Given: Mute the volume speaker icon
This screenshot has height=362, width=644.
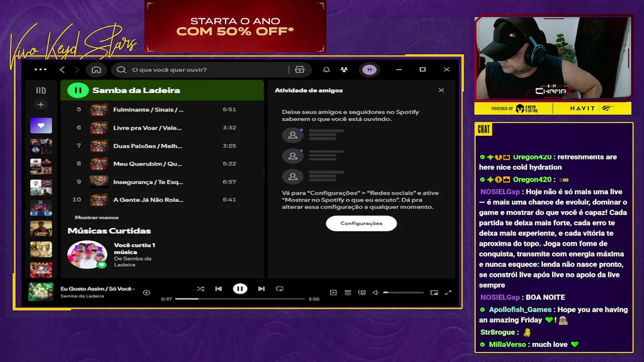Looking at the screenshot, I should tap(375, 292).
